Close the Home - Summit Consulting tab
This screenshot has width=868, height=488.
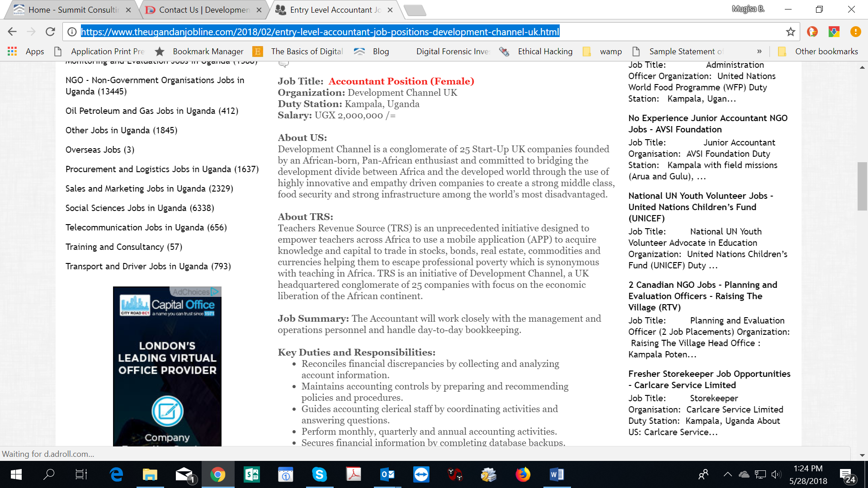128,9
